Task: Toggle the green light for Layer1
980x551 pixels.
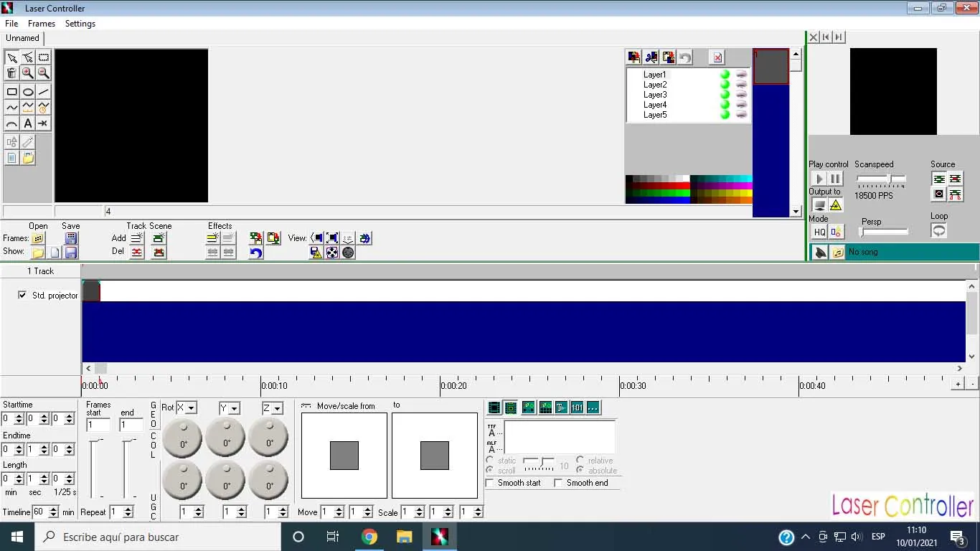Action: [725, 75]
